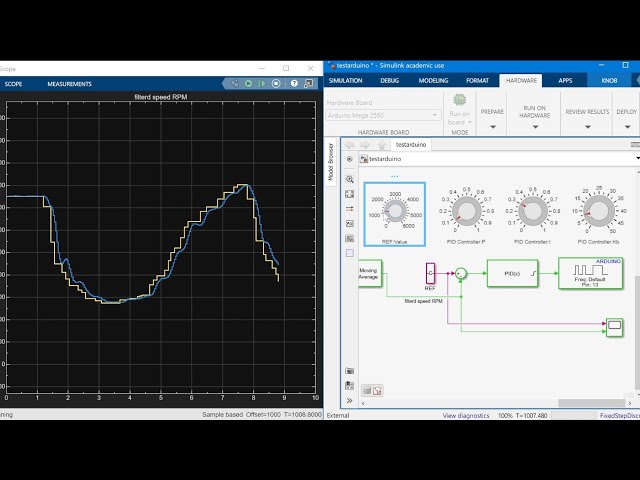
Task: Click the ellipsis above REF Value knob
Action: point(394,177)
